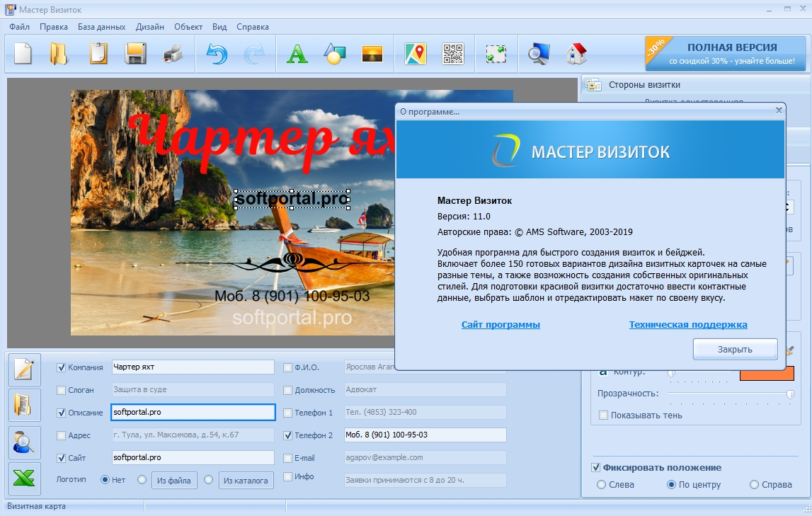Screen dimensions: 812x516
Task: Click the Полная версия discount banner
Action: coord(726,53)
